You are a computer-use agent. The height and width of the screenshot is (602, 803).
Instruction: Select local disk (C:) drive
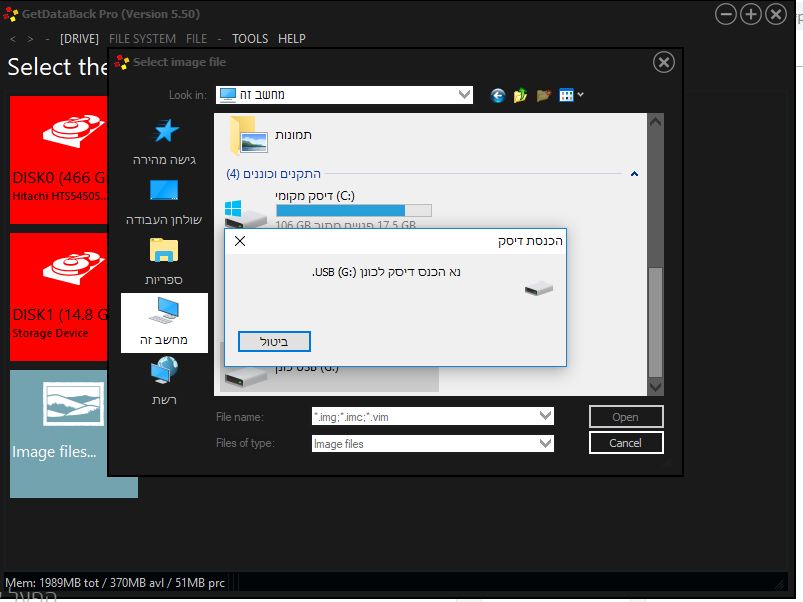(328, 210)
